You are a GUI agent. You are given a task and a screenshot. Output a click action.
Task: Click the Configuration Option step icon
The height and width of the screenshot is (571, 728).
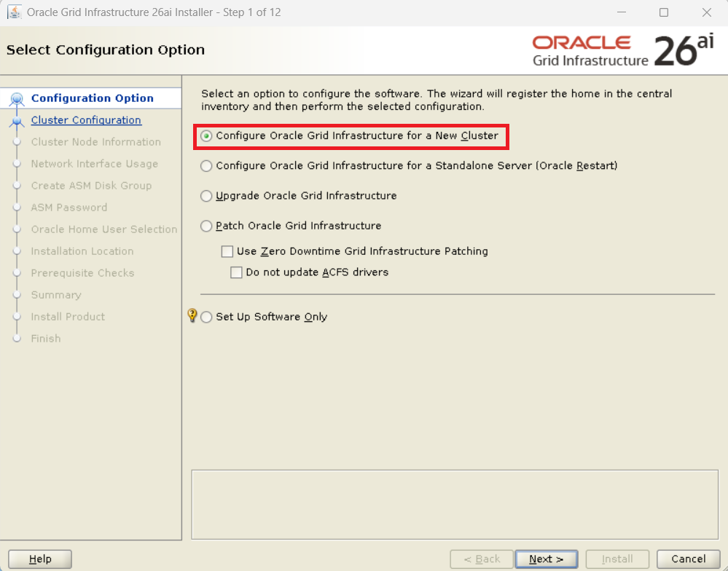(x=17, y=99)
